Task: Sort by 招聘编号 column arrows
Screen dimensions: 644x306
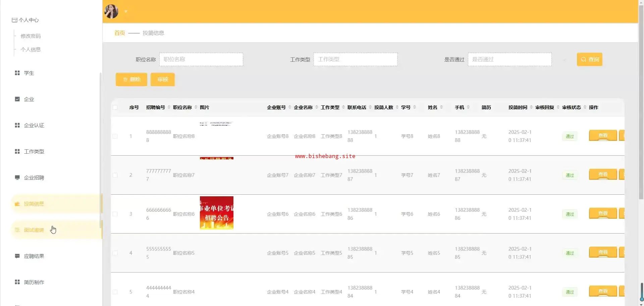Action: pyautogui.click(x=169, y=107)
